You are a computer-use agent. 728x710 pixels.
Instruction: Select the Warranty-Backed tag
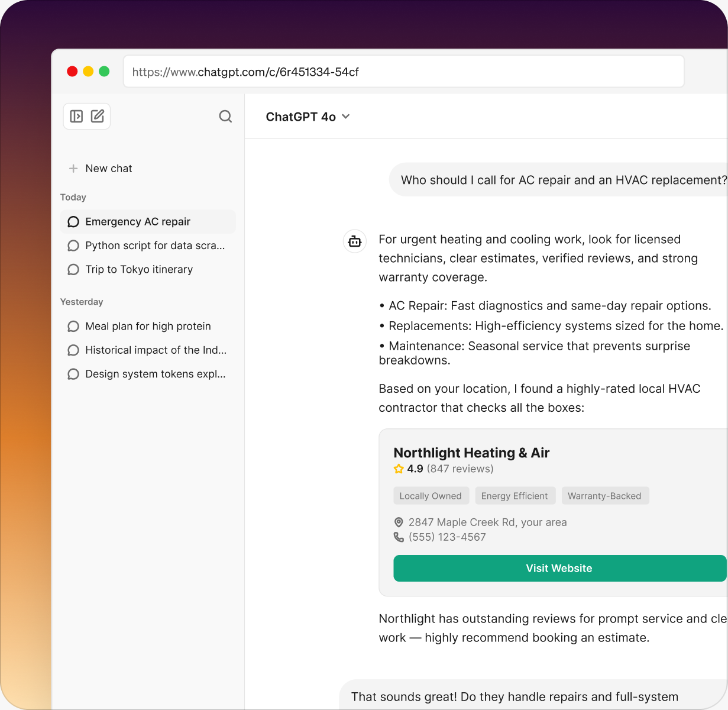coord(604,496)
